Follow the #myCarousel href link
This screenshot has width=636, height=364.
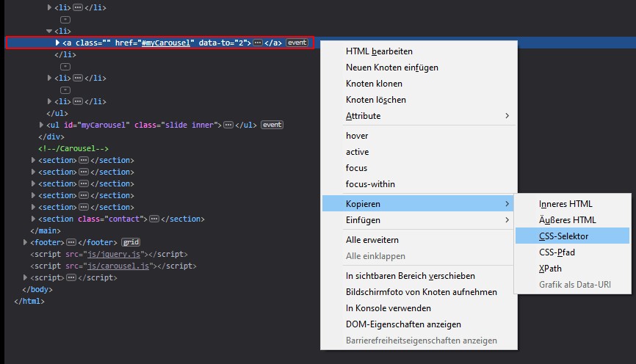click(165, 43)
